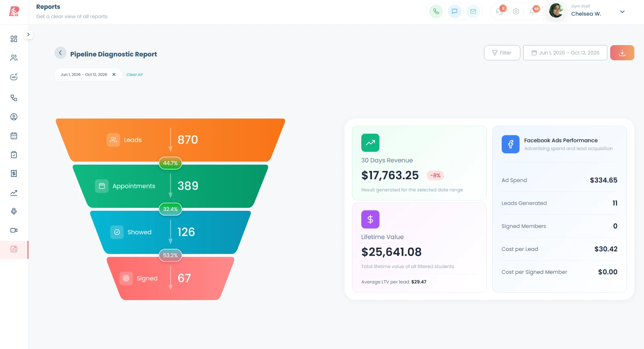This screenshot has width=644, height=349.
Task: Click the Filter button
Action: click(x=502, y=53)
